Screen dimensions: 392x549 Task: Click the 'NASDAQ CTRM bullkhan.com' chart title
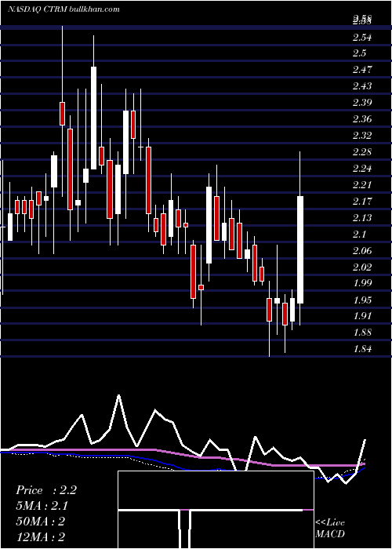click(x=64, y=9)
